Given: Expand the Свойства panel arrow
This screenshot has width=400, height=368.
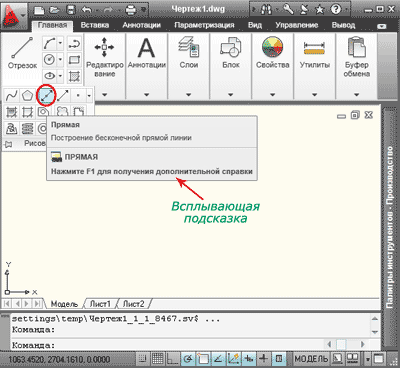Looking at the screenshot, I should click(x=273, y=95).
